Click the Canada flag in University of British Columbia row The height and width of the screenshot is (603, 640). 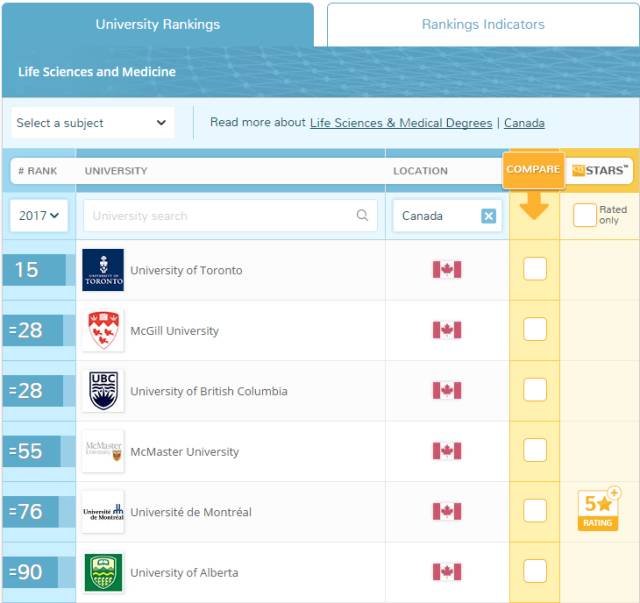pos(447,390)
